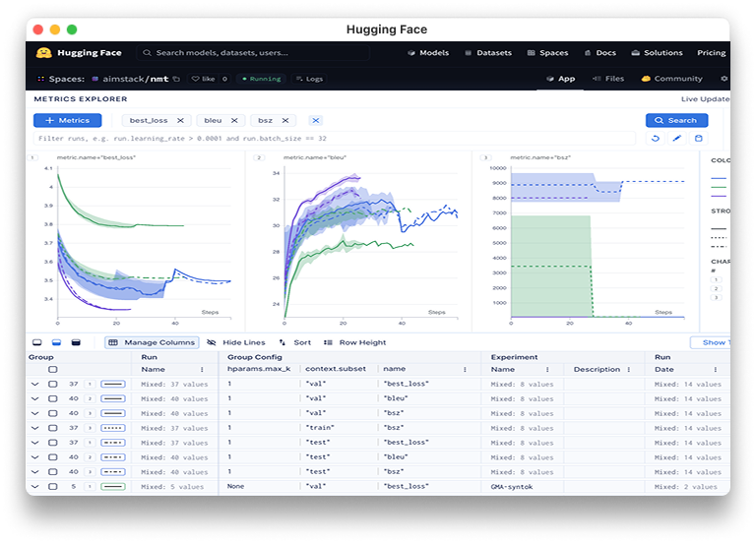Viewport: 756px width, 543px height.
Task: Select the full-height table layout icon
Action: coord(76,342)
